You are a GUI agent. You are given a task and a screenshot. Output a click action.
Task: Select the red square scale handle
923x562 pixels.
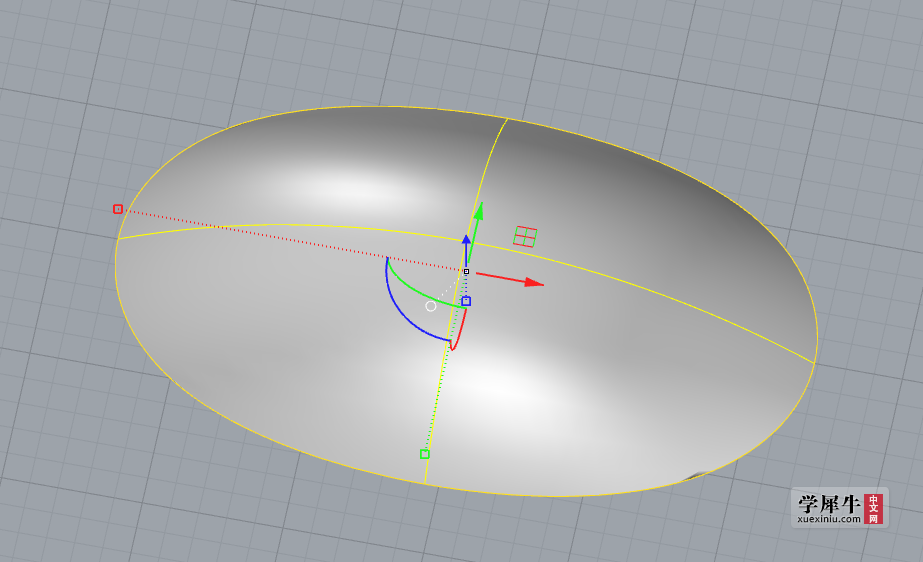[x=118, y=209]
